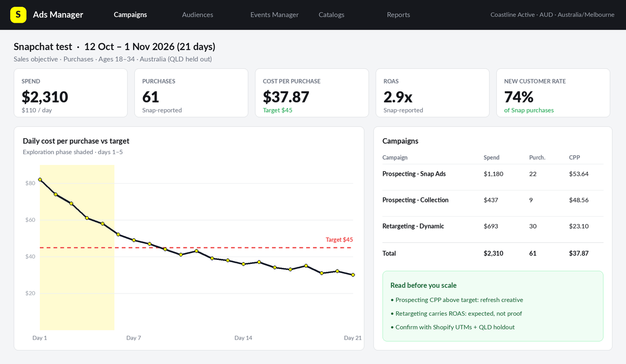Click the Prospecting CPP above target bullet
The width and height of the screenshot is (626, 364).
[457, 300]
